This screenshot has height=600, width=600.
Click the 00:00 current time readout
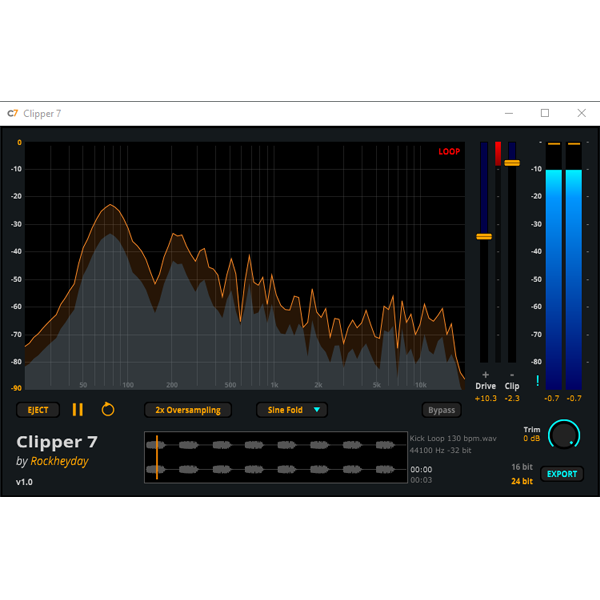(x=421, y=470)
